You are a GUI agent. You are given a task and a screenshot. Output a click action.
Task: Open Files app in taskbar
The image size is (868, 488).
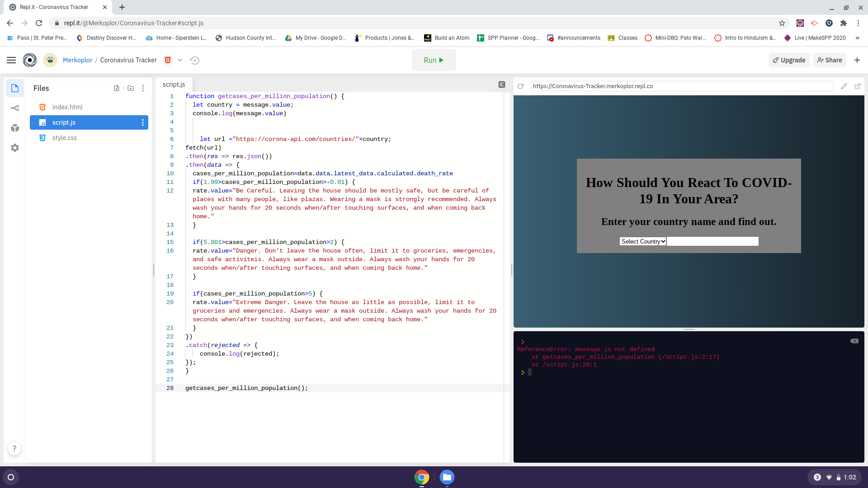pos(447,477)
